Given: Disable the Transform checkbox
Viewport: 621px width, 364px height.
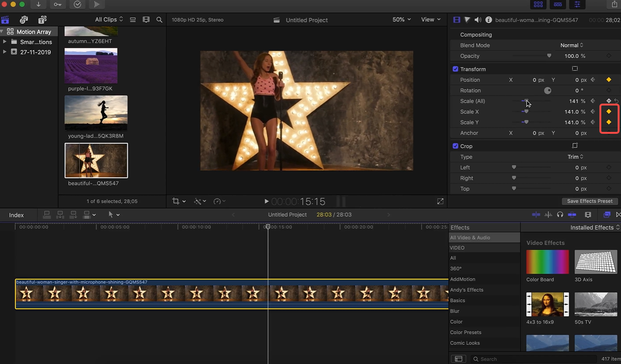Looking at the screenshot, I should [456, 69].
